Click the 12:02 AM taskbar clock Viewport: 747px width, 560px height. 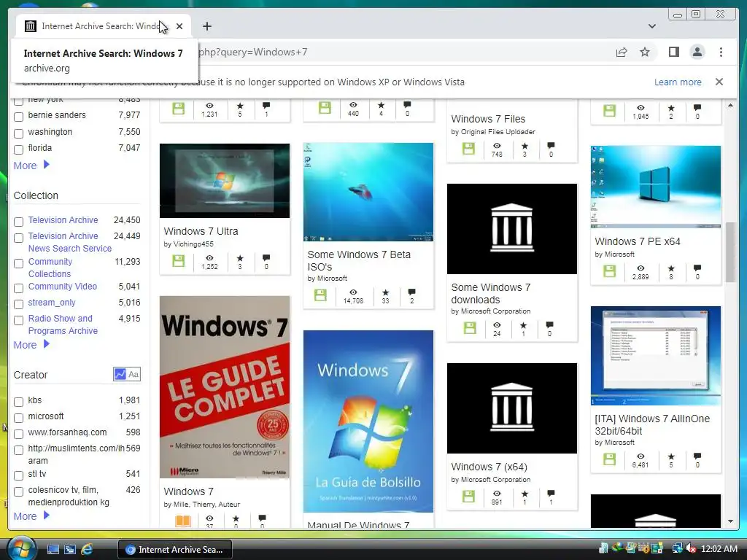click(x=719, y=549)
